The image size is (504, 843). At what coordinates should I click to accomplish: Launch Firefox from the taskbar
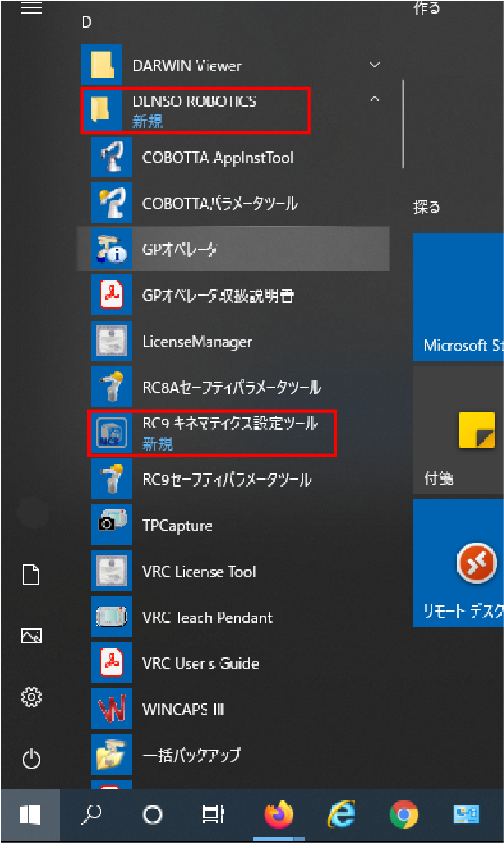(x=279, y=814)
